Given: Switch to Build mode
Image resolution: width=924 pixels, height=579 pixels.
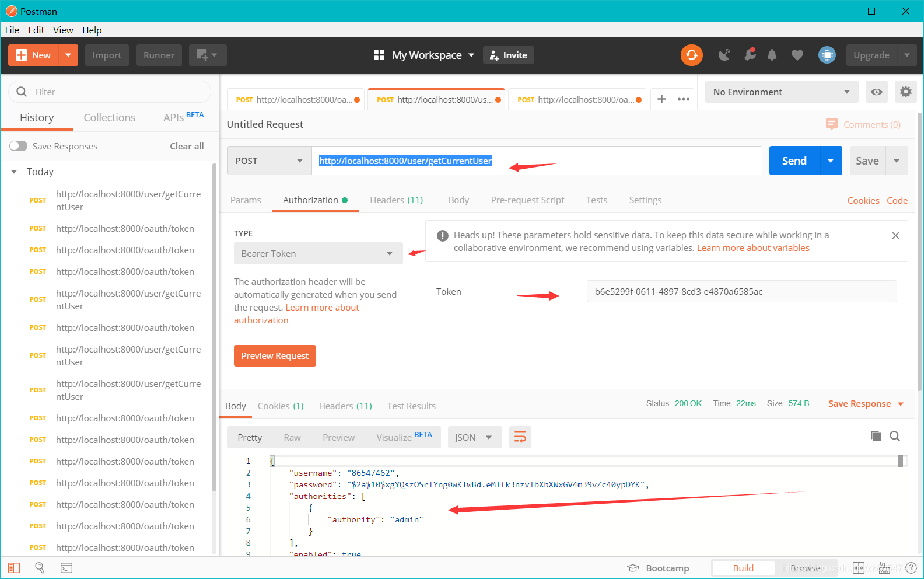Looking at the screenshot, I should pos(743,568).
